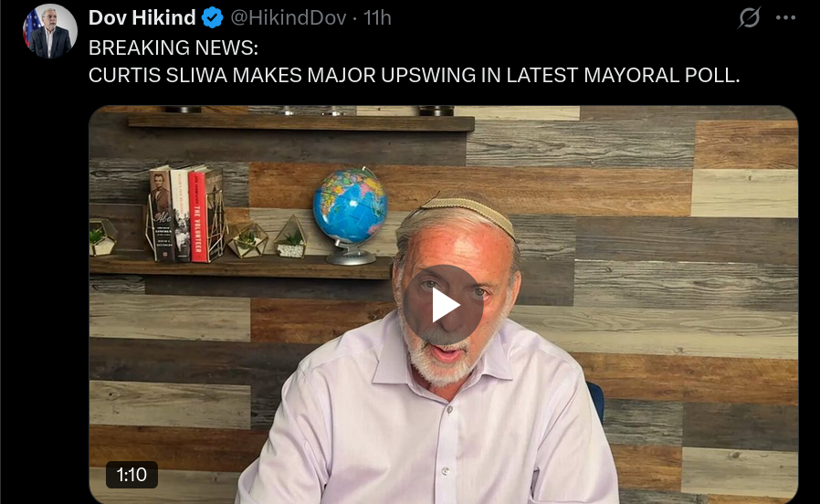
Task: Click the red "The Volunteer" book in video
Action: (x=198, y=215)
